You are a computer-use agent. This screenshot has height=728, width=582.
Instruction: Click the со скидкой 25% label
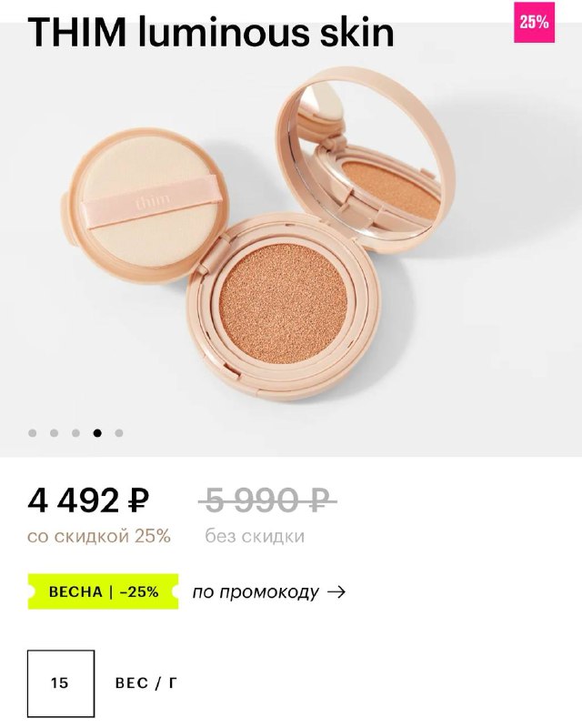pyautogui.click(x=99, y=536)
